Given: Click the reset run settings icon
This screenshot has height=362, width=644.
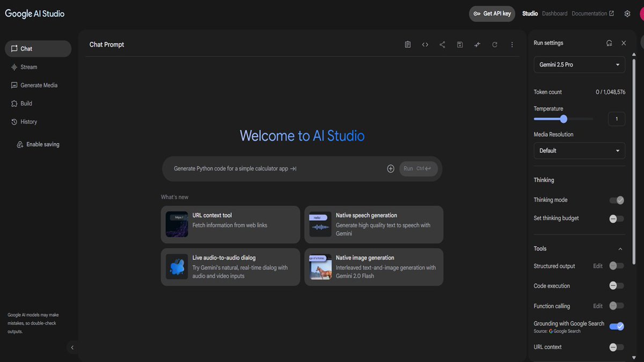Looking at the screenshot, I should point(609,43).
